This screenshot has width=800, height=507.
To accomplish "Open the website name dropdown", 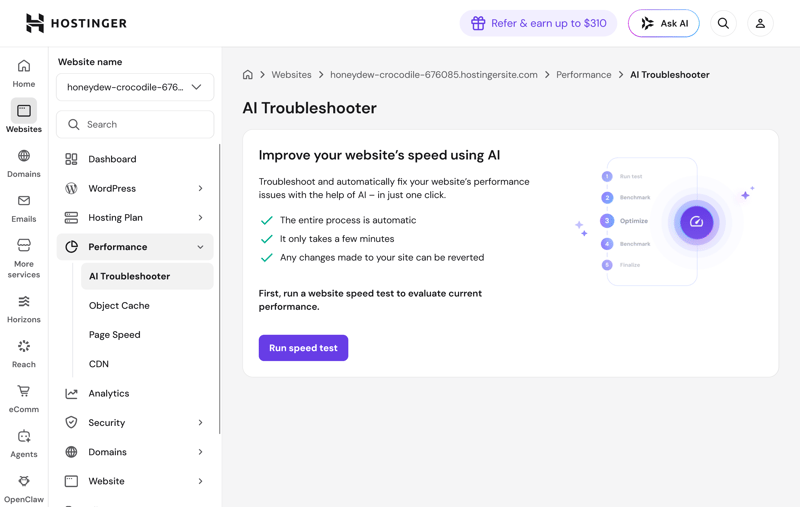I will (x=135, y=87).
